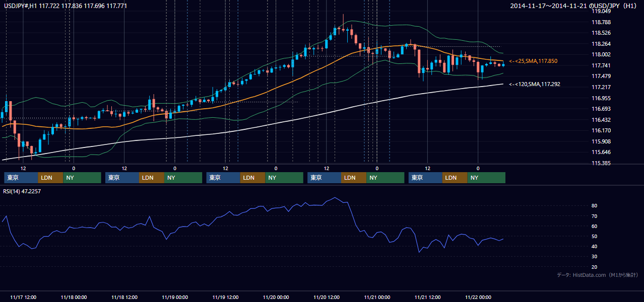This screenshot has width=644, height=302.
Task: Click the 118.002 price axis label
Action: pos(601,55)
